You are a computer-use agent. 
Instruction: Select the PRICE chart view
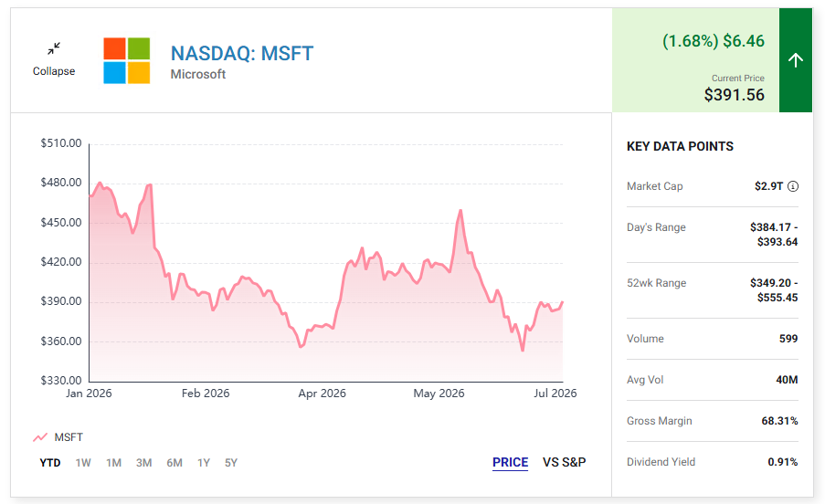[511, 463]
